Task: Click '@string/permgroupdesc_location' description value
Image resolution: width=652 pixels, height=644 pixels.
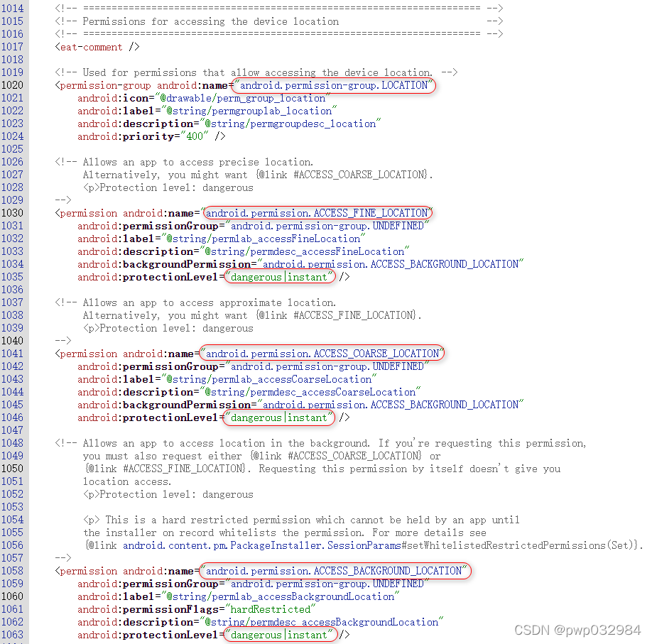Action: coord(290,124)
